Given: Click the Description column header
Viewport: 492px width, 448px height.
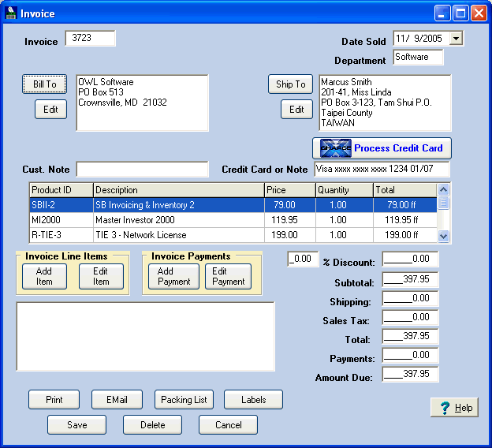Looking at the screenshot, I should click(179, 190).
